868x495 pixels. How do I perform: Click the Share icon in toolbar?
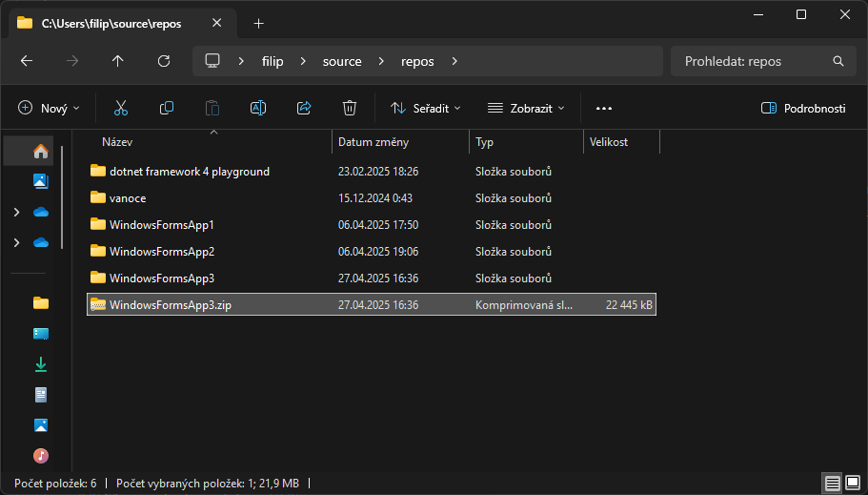[304, 108]
